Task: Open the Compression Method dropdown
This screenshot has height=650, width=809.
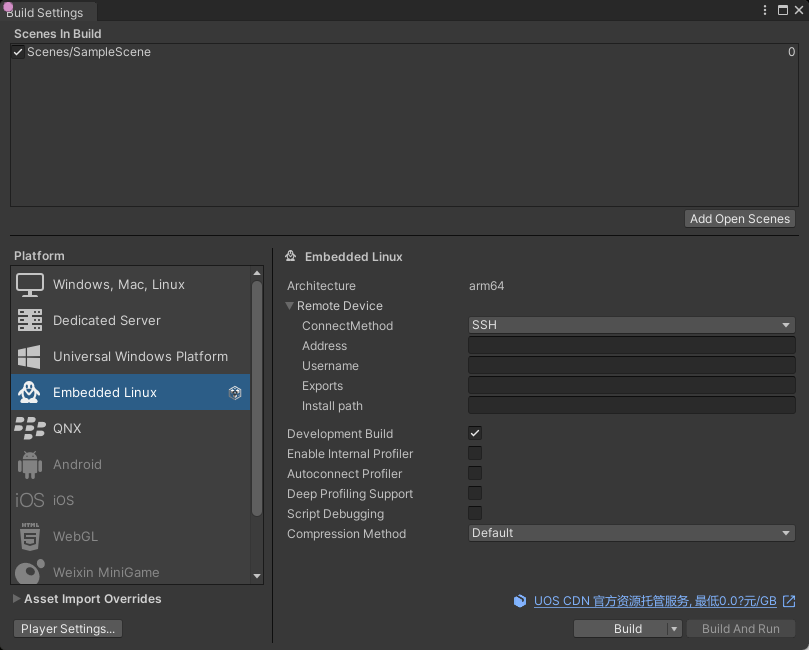Action: coord(630,532)
